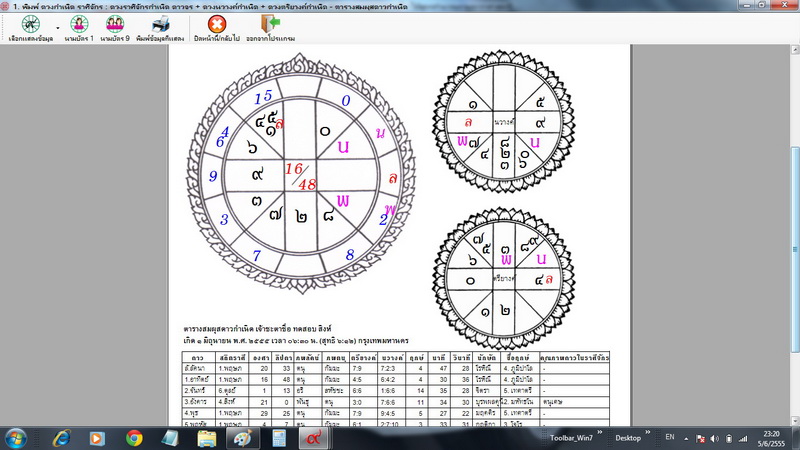
Task: Open the Windows Start menu
Action: (17, 437)
